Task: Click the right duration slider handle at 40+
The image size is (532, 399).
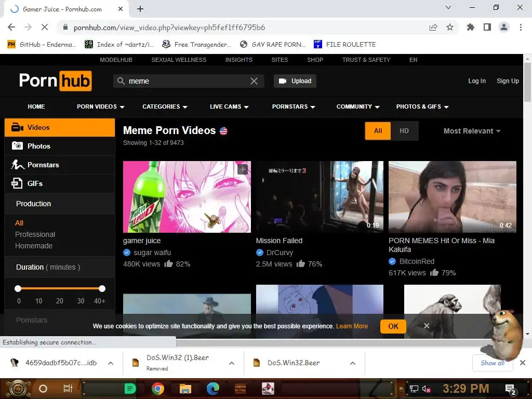Action: pos(102,288)
